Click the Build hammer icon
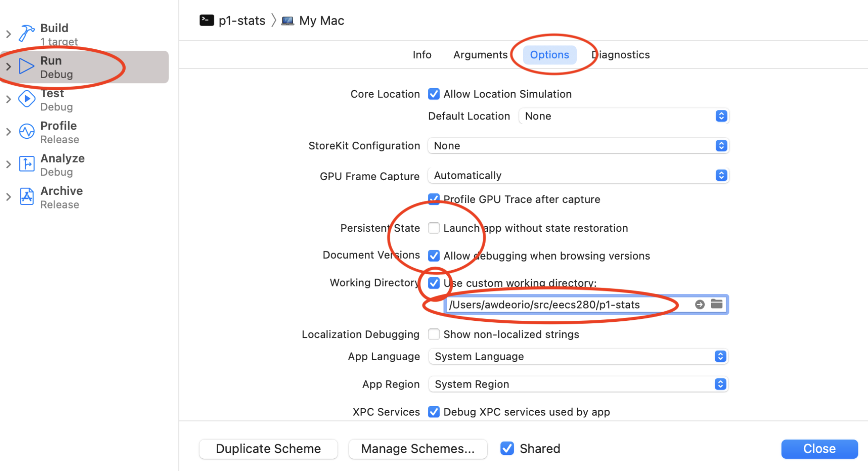The image size is (868, 471). (x=27, y=34)
